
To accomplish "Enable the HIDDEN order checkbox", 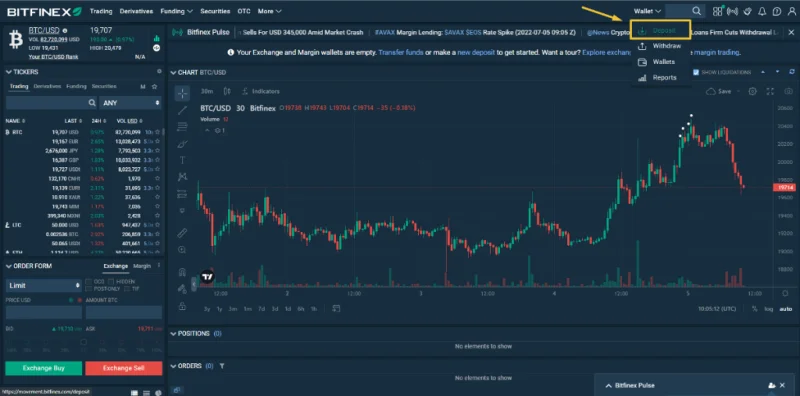I will (112, 282).
